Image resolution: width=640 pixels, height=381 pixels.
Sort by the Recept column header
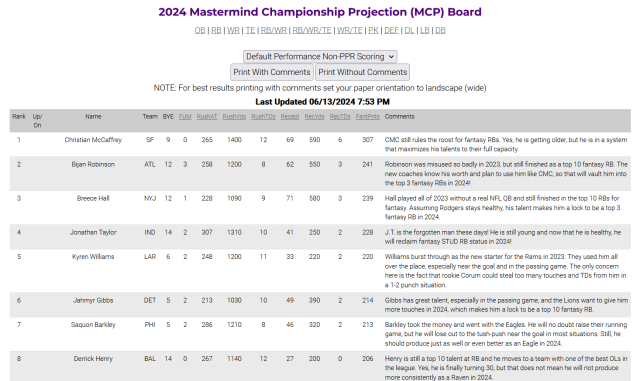pyautogui.click(x=290, y=117)
